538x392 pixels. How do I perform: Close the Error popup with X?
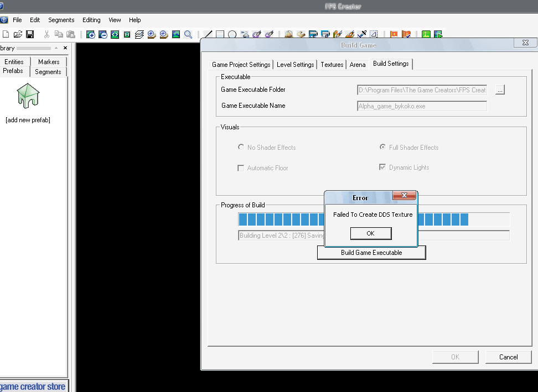pyautogui.click(x=404, y=195)
